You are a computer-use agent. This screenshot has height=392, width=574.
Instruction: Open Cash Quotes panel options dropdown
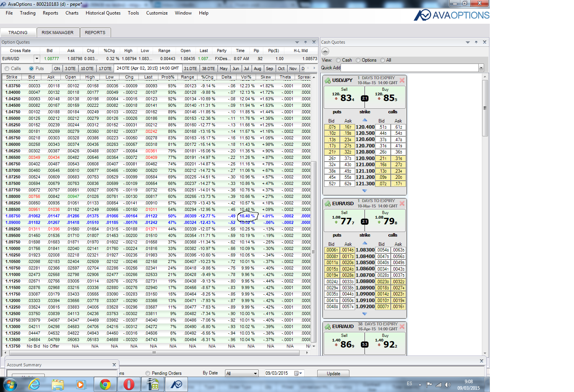(468, 42)
